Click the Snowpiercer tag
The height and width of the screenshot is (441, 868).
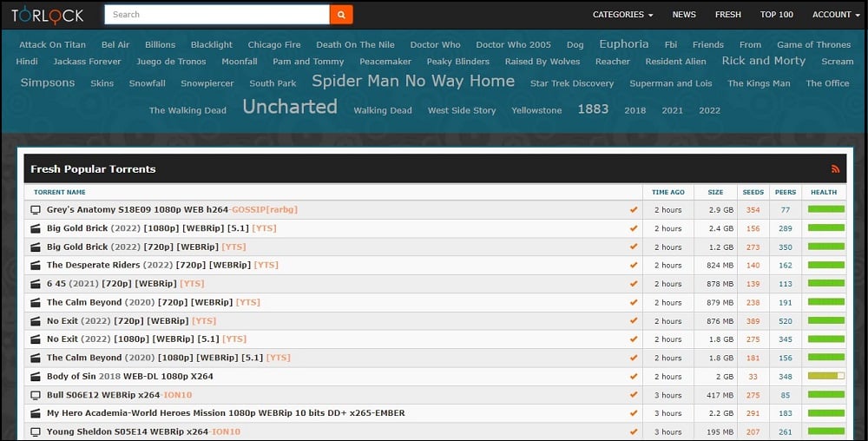pos(207,83)
